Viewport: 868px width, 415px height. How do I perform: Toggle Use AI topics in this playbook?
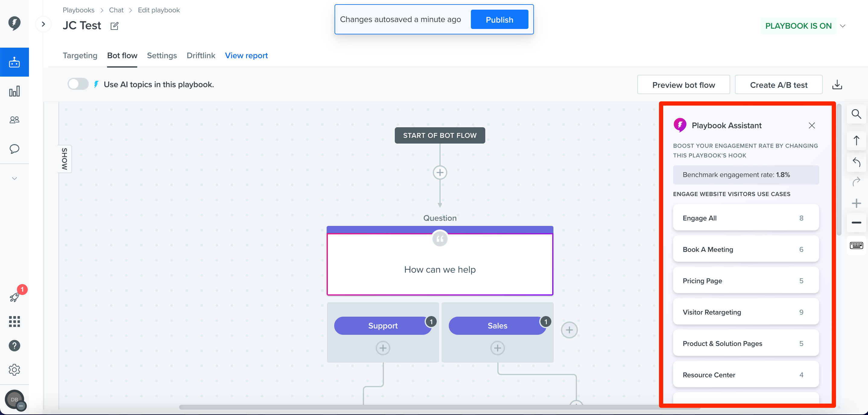(78, 84)
